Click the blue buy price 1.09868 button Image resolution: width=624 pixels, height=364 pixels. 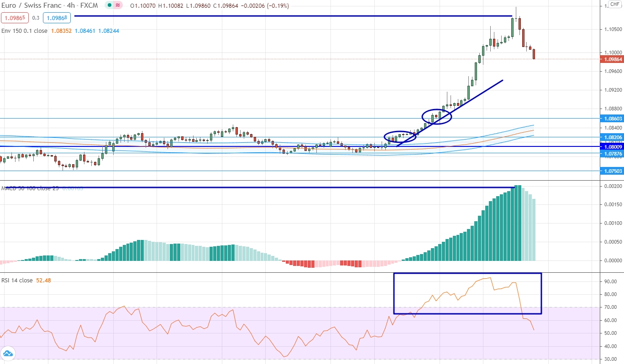pyautogui.click(x=57, y=18)
